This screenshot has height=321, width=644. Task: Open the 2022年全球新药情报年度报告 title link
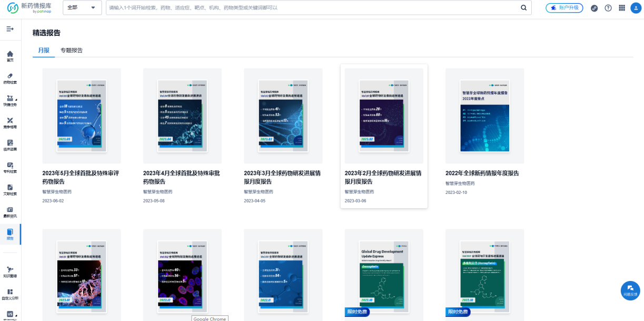(x=482, y=173)
